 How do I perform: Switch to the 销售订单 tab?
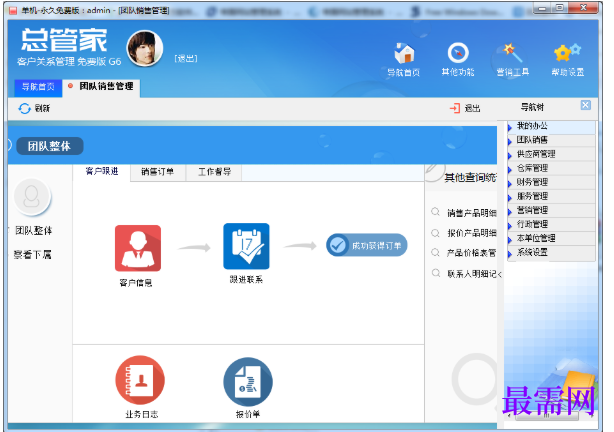click(157, 172)
